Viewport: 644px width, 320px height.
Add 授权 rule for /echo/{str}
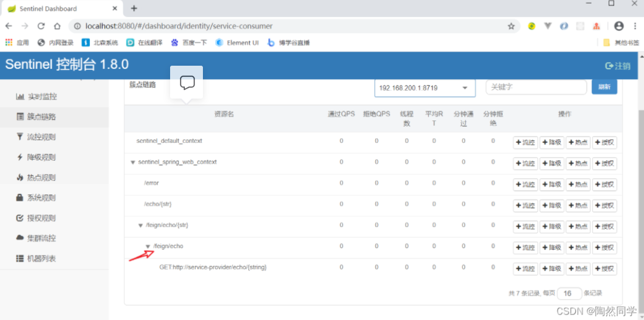point(605,206)
